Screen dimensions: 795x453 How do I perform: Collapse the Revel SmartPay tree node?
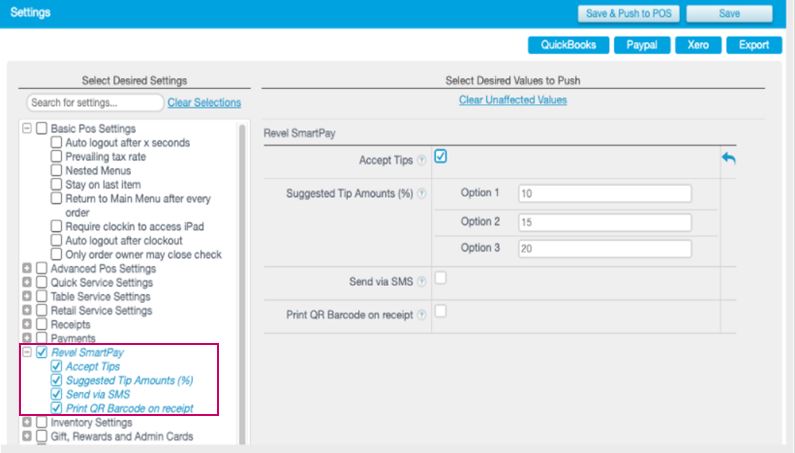click(x=27, y=353)
